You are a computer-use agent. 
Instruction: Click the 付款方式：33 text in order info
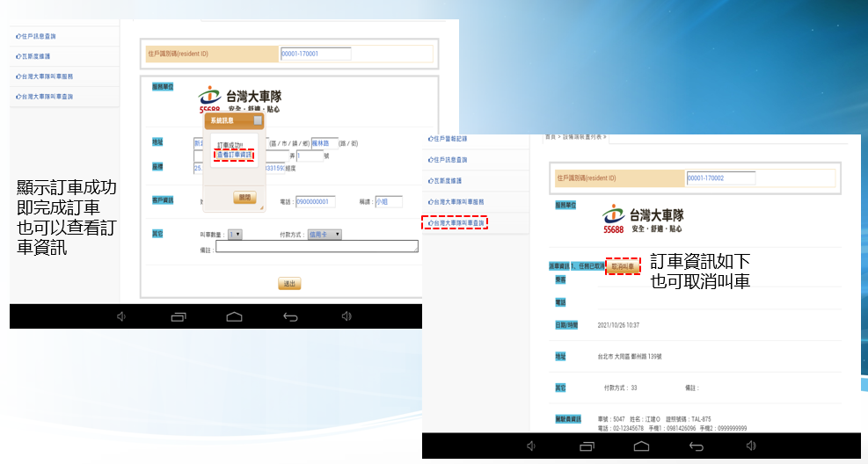click(x=620, y=388)
